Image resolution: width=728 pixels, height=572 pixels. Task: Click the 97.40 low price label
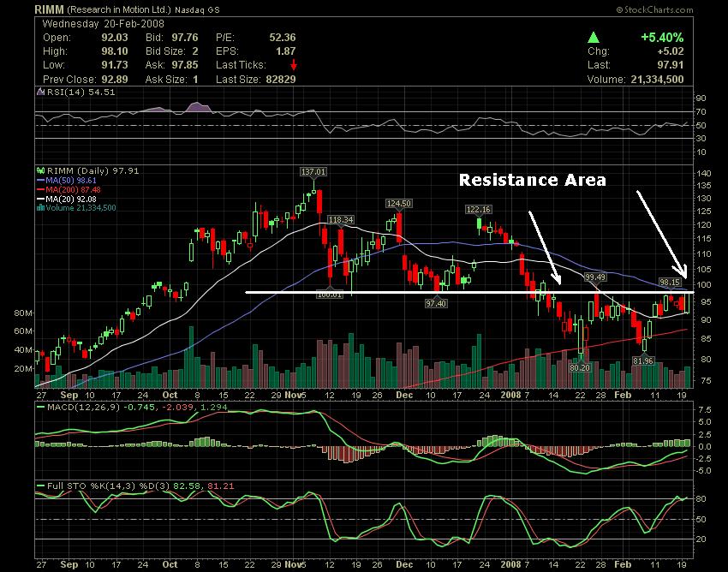(x=435, y=303)
